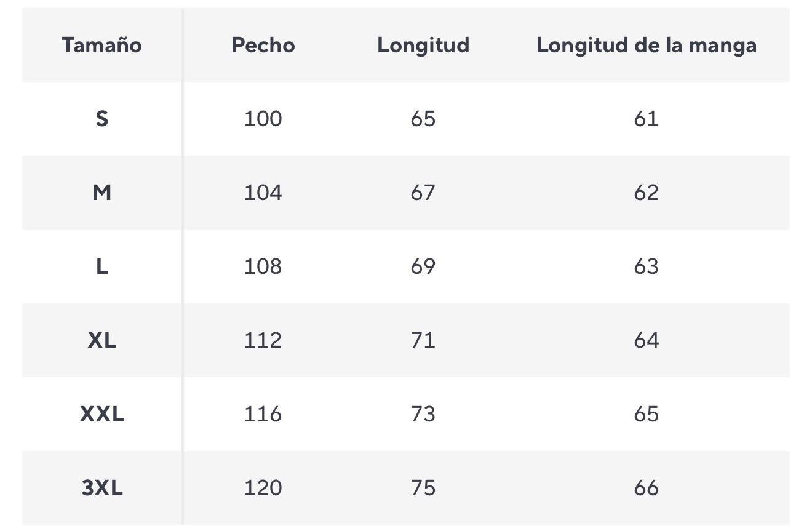Click sleeve length 61 in S row
Viewport: 812px width, 531px height.
tap(646, 118)
